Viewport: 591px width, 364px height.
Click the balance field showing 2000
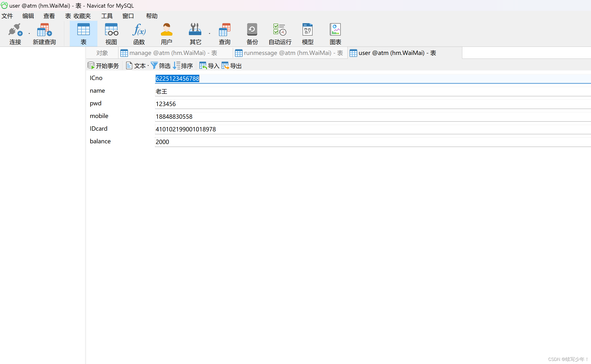point(373,142)
